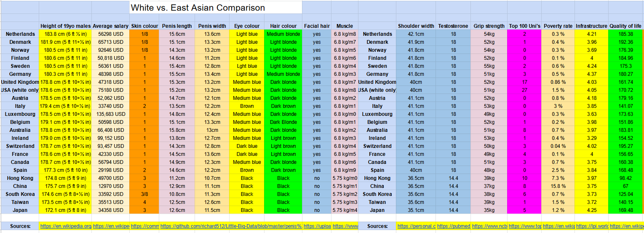Open the en.wikipedia.org link under Height column

(x=65, y=226)
